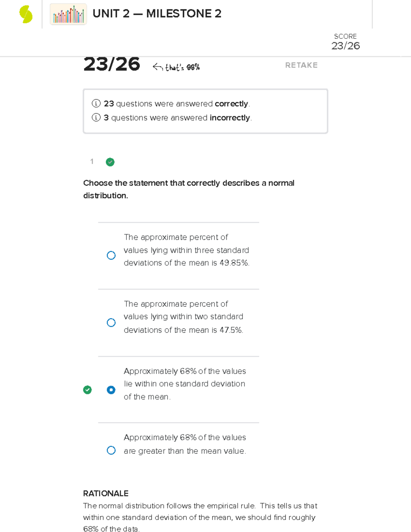This screenshot has height=532, width=411.
Task: Click the selected radio for the 68% correct answer
Action: (111, 390)
